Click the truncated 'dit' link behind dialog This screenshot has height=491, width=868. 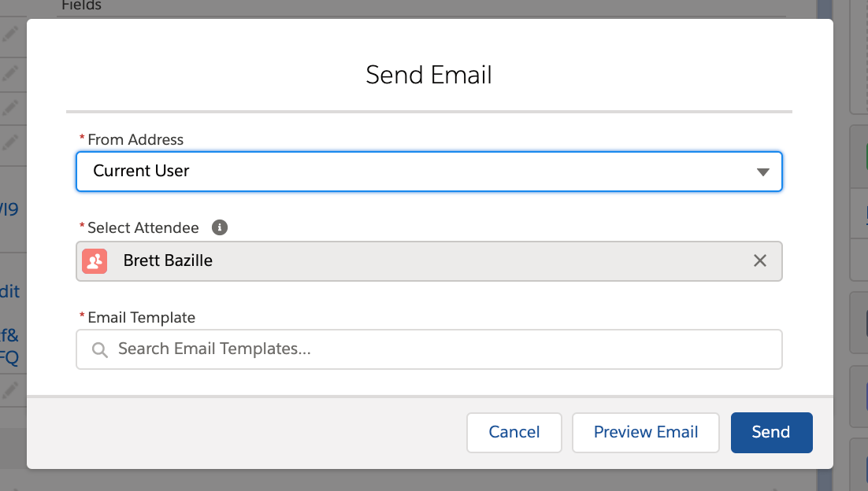[x=9, y=291]
